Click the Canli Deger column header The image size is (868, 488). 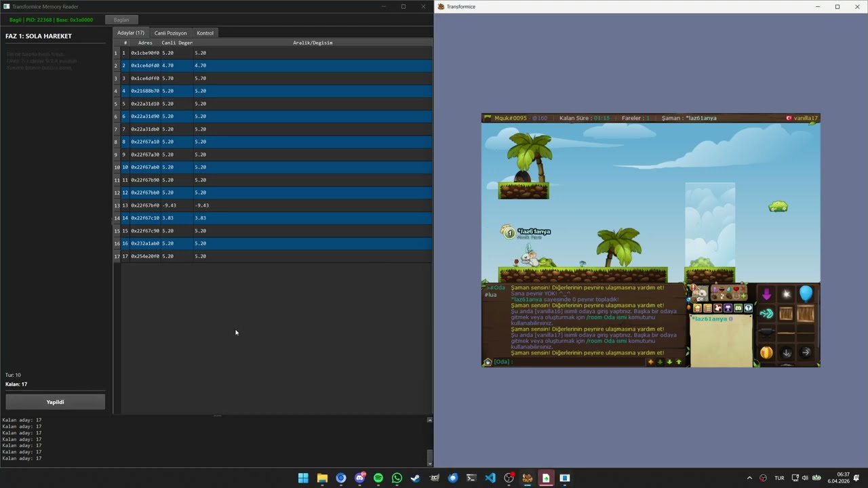(177, 43)
